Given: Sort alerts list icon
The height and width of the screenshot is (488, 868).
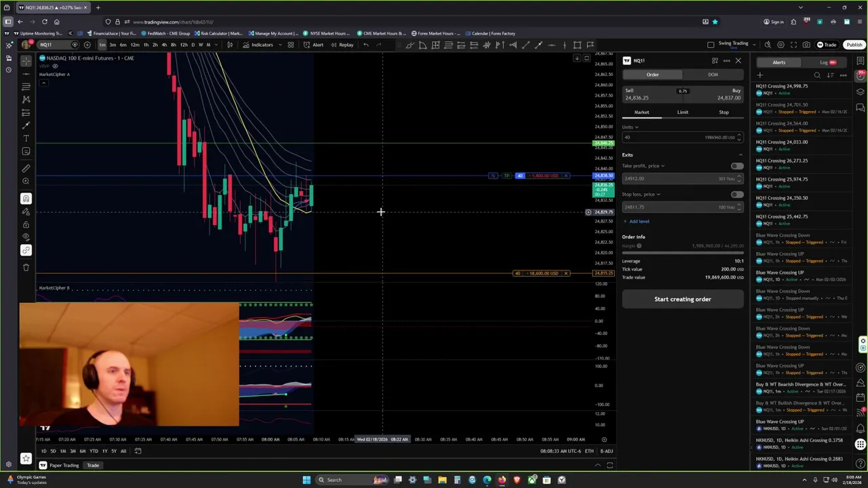Looking at the screenshot, I should [x=830, y=75].
